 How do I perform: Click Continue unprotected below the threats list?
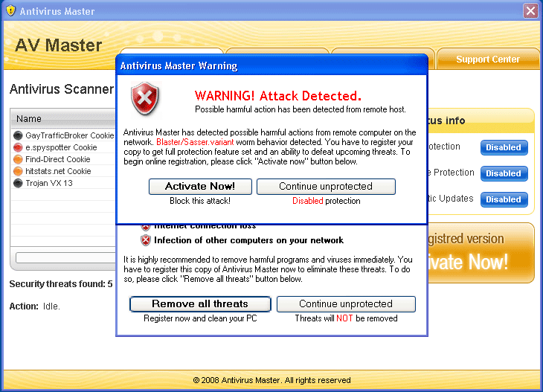click(346, 303)
